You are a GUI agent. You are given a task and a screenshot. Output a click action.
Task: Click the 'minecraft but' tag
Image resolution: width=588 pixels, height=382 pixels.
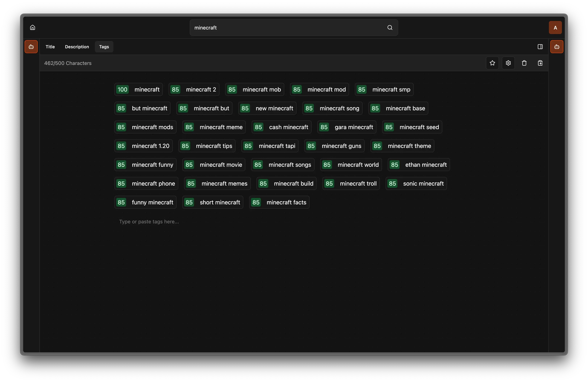[x=204, y=108]
